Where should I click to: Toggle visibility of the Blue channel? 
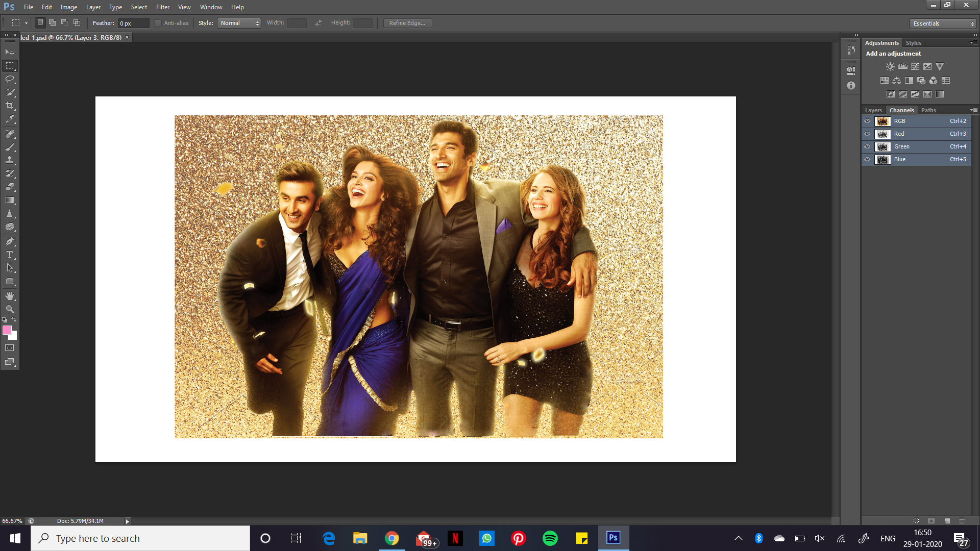(867, 159)
